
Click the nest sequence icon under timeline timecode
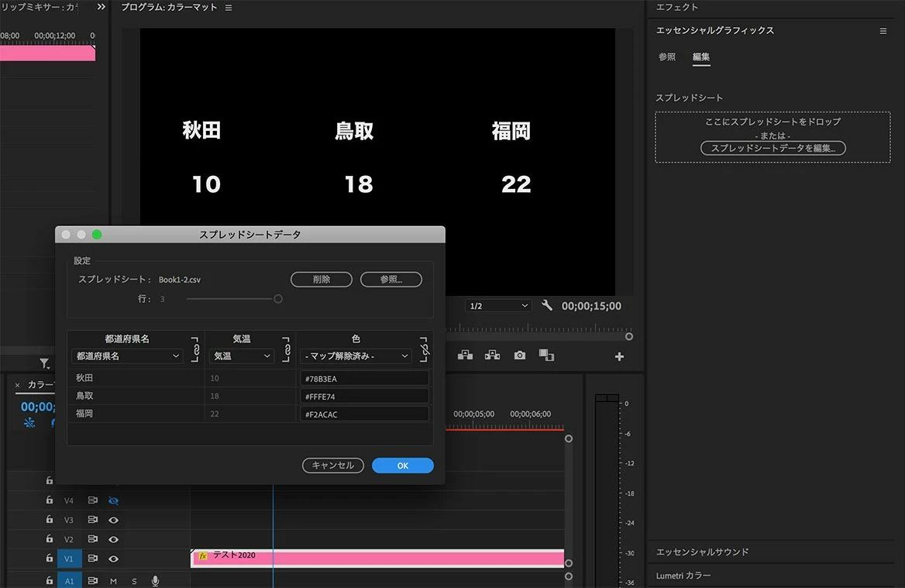(x=29, y=423)
